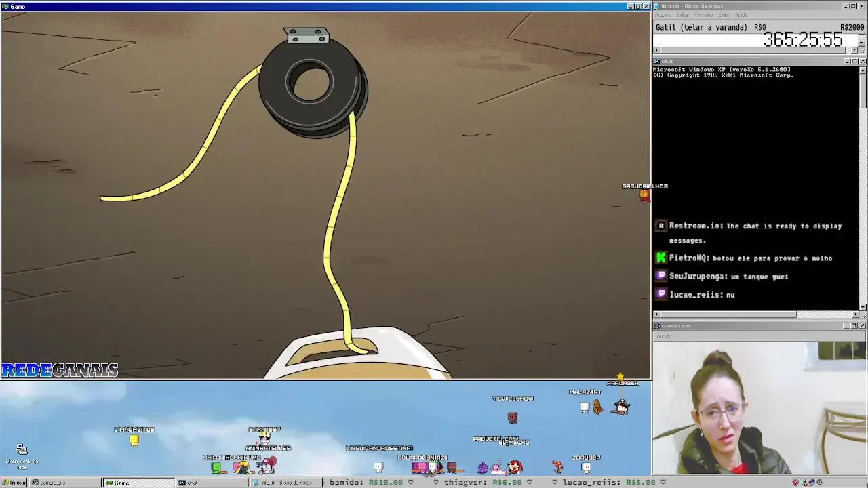The height and width of the screenshot is (488, 868).
Task: Open Editar menu in Notepad
Action: click(x=684, y=15)
